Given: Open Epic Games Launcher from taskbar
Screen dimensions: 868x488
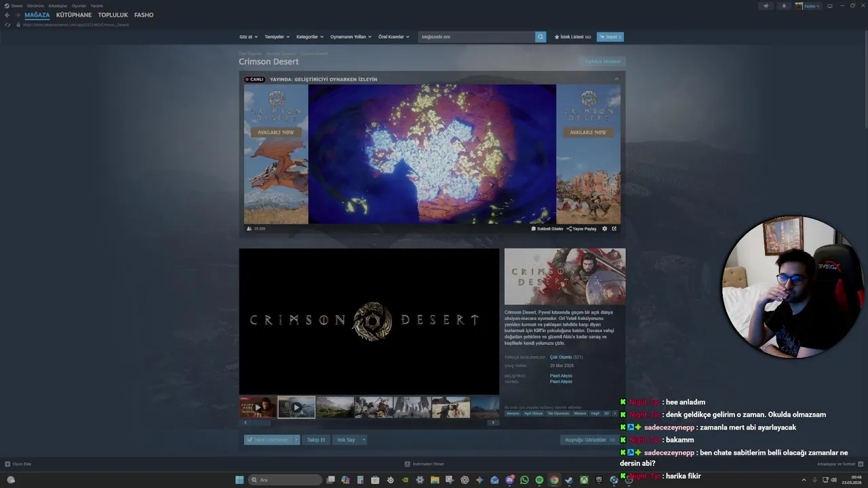Looking at the screenshot, I should point(599,480).
